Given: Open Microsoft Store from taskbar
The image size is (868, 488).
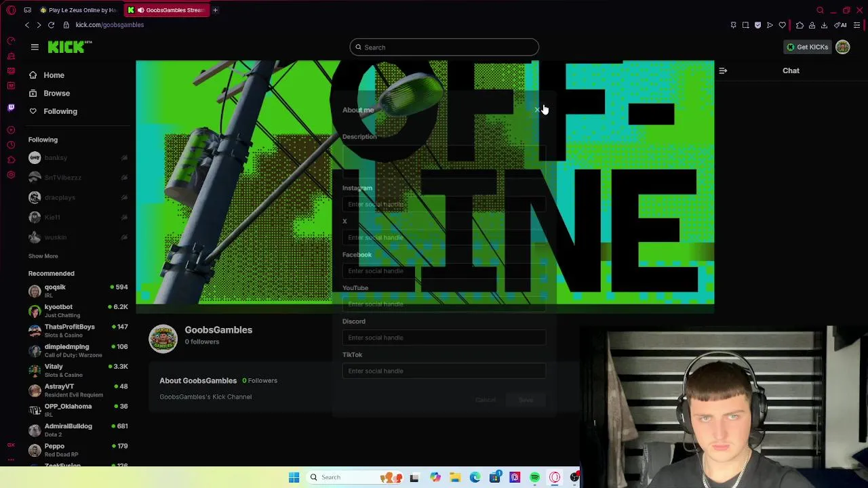Looking at the screenshot, I should (494, 477).
